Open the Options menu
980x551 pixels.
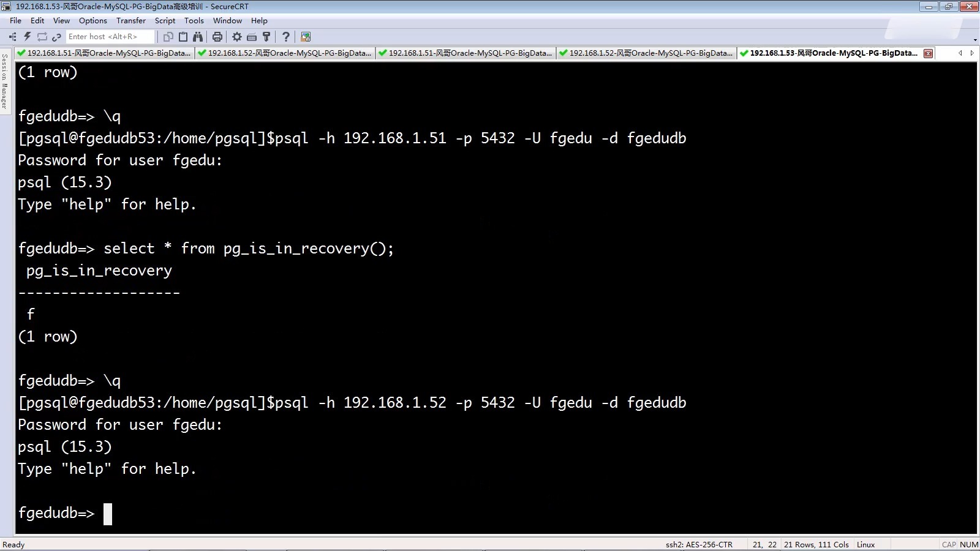[x=93, y=21]
